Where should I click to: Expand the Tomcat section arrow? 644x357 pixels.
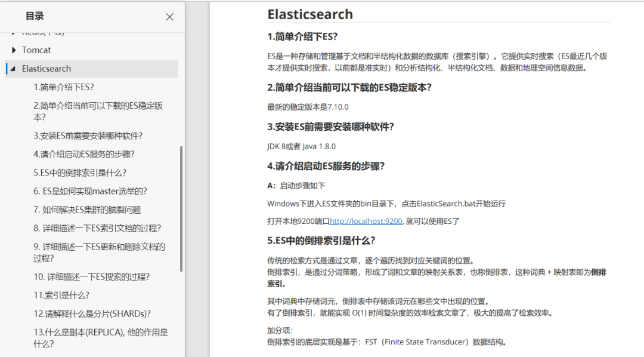tap(14, 50)
